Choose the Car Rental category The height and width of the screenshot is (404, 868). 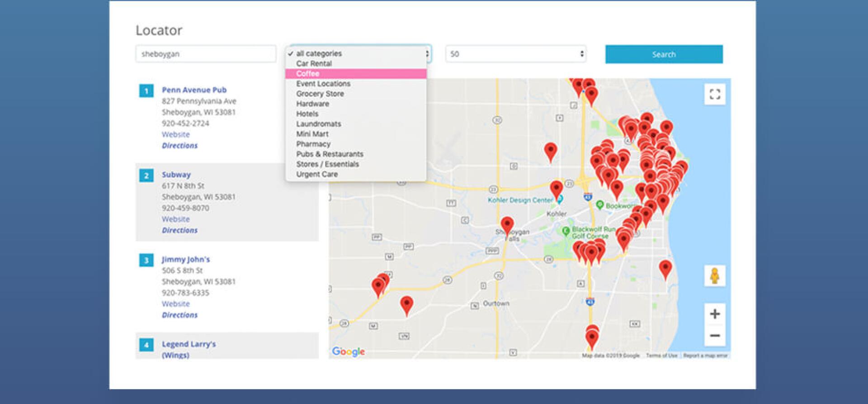[x=356, y=63]
